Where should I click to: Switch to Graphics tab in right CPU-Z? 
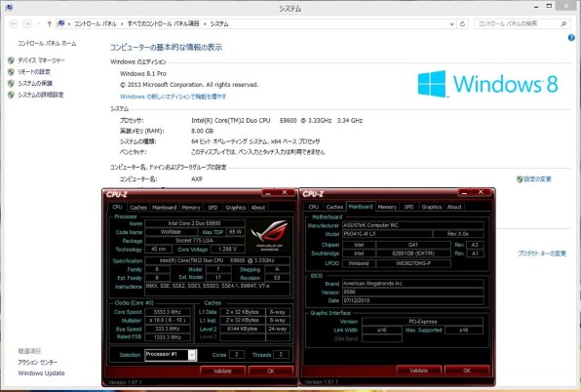(432, 207)
